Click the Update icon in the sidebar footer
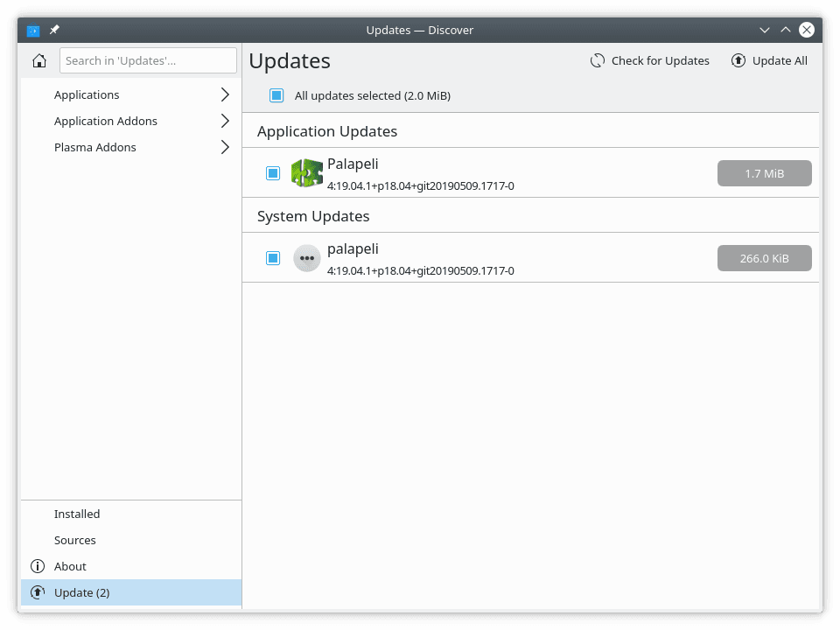This screenshot has height=630, width=840. [x=38, y=592]
